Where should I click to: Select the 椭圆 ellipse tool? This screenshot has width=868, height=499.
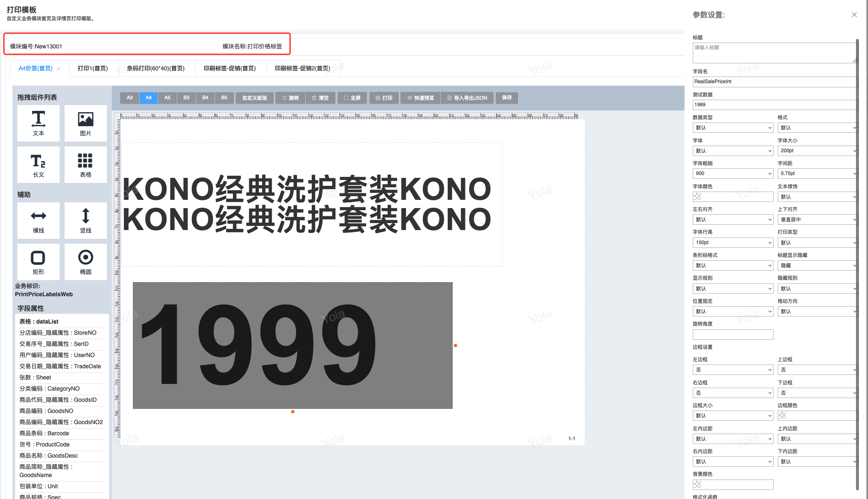[x=86, y=262]
